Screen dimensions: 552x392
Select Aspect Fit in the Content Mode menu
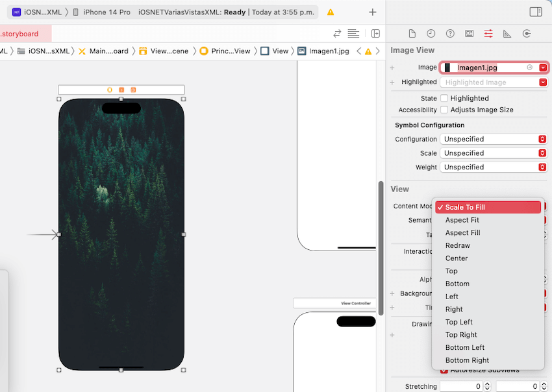tap(462, 219)
